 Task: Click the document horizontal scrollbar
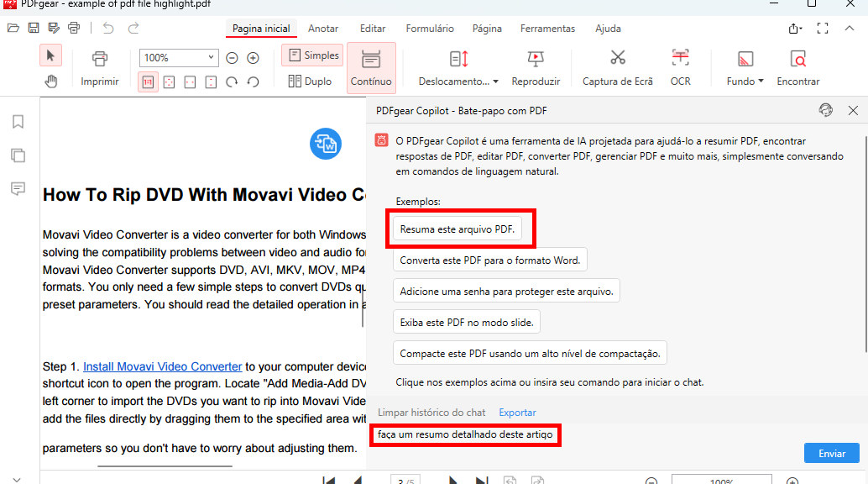coord(165,466)
